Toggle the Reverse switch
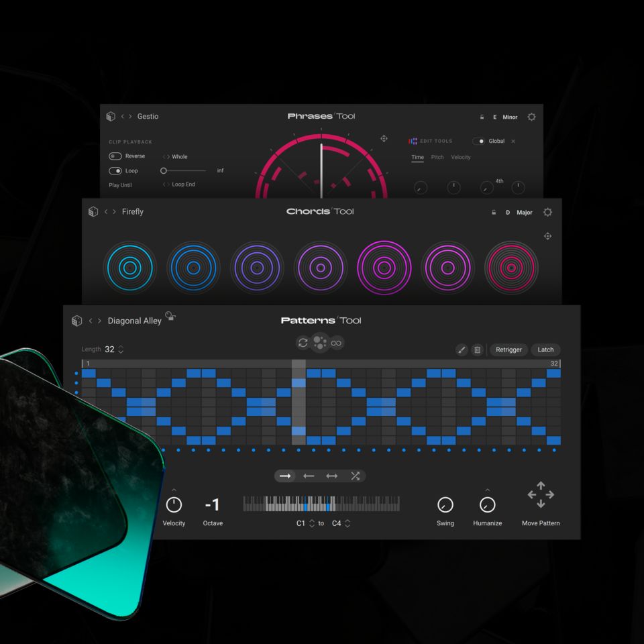Viewport: 644px width, 644px height. (115, 156)
